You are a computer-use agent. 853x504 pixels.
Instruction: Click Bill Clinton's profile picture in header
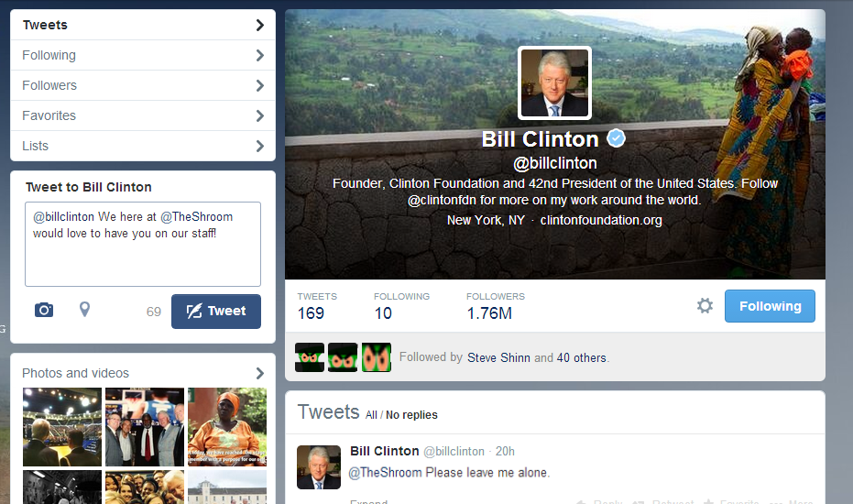554,82
